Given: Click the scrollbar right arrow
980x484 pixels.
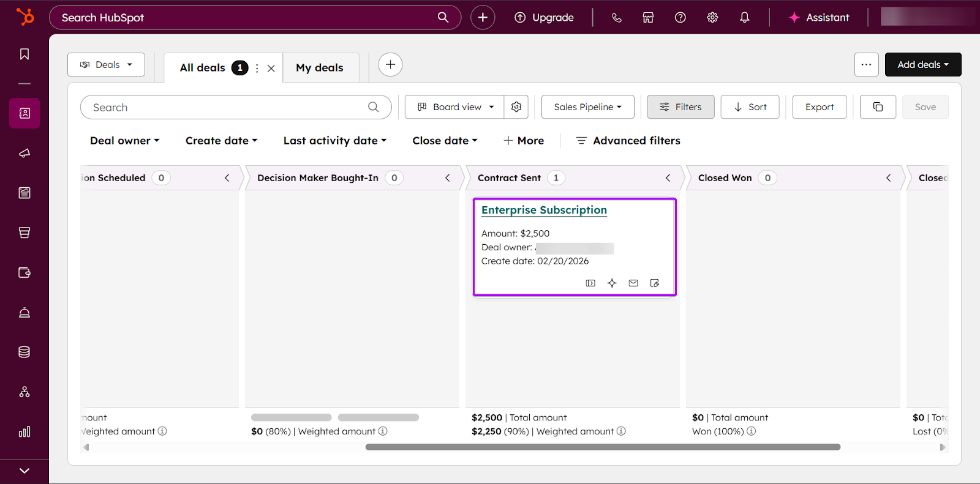Looking at the screenshot, I should click(943, 447).
